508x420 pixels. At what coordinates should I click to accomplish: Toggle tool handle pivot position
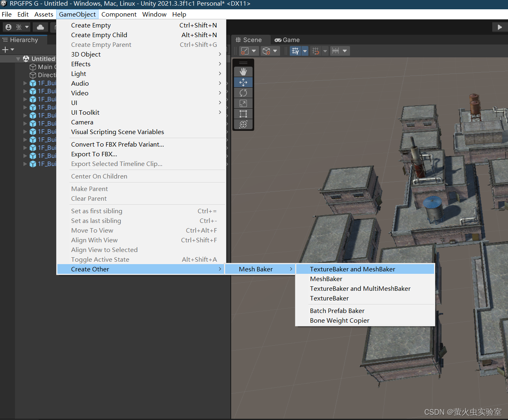click(x=245, y=51)
